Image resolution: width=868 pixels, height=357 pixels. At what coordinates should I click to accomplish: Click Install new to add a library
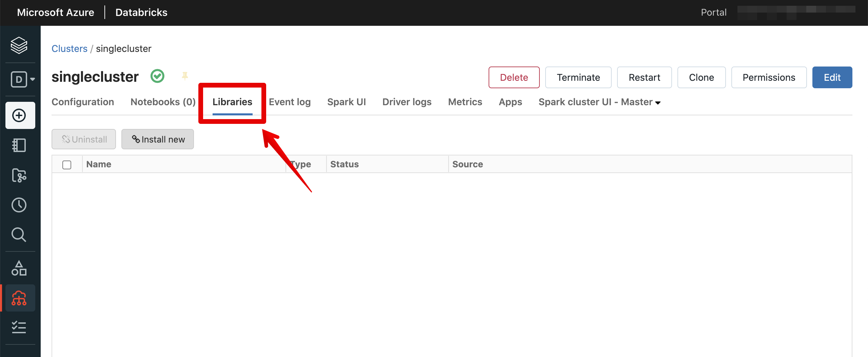click(x=157, y=139)
